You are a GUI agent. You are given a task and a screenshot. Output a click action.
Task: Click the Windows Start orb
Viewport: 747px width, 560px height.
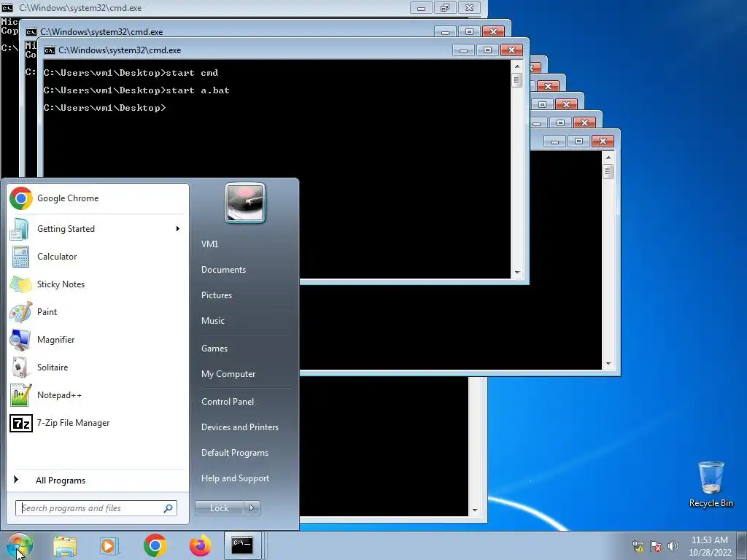20,545
